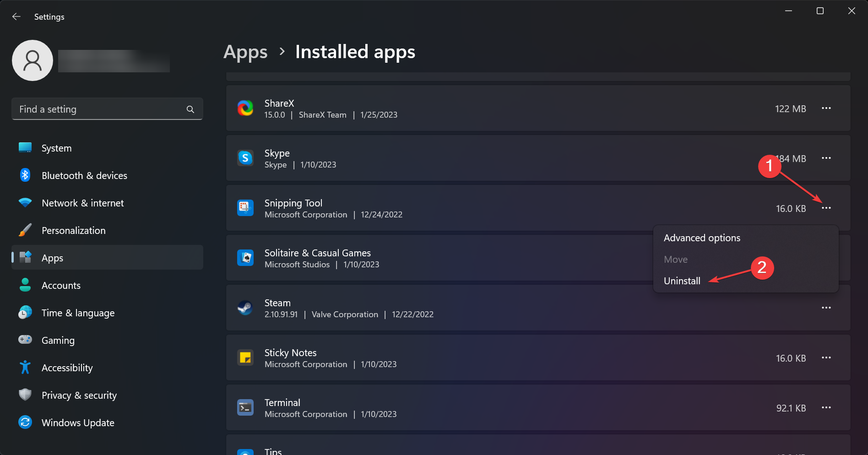Open the three-dot menu for ShareX
Image resolution: width=868 pixels, height=455 pixels.
tap(826, 108)
